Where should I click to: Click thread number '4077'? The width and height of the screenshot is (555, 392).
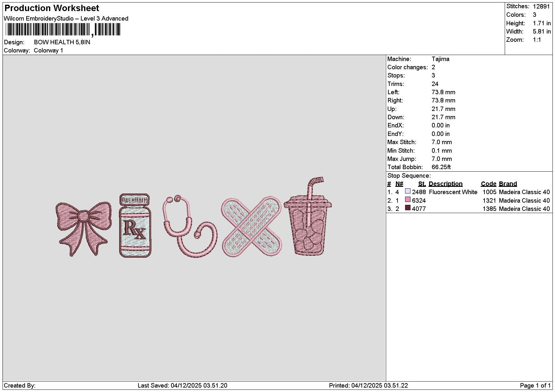[x=419, y=209]
